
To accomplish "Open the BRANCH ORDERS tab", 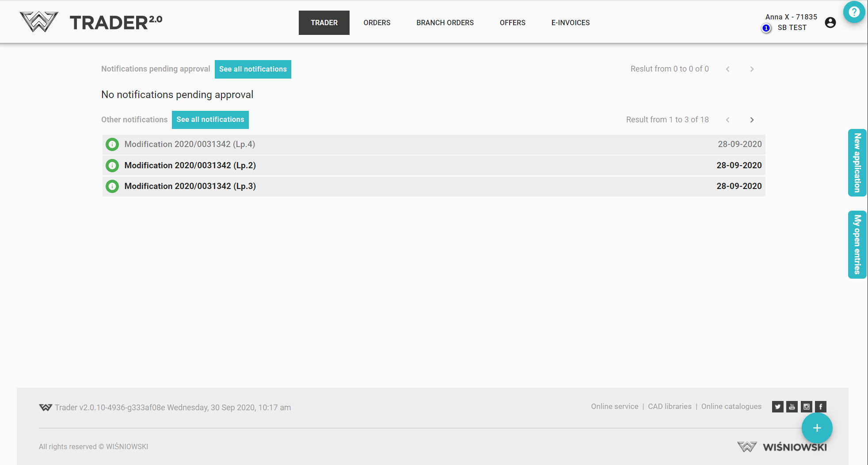I will point(445,23).
